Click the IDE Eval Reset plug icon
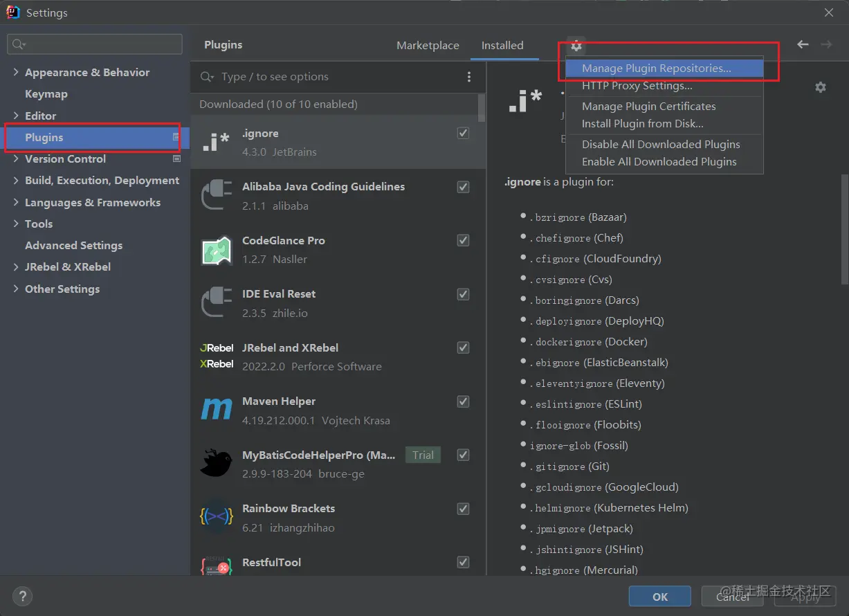Screen dimensions: 849x616 tap(216, 303)
